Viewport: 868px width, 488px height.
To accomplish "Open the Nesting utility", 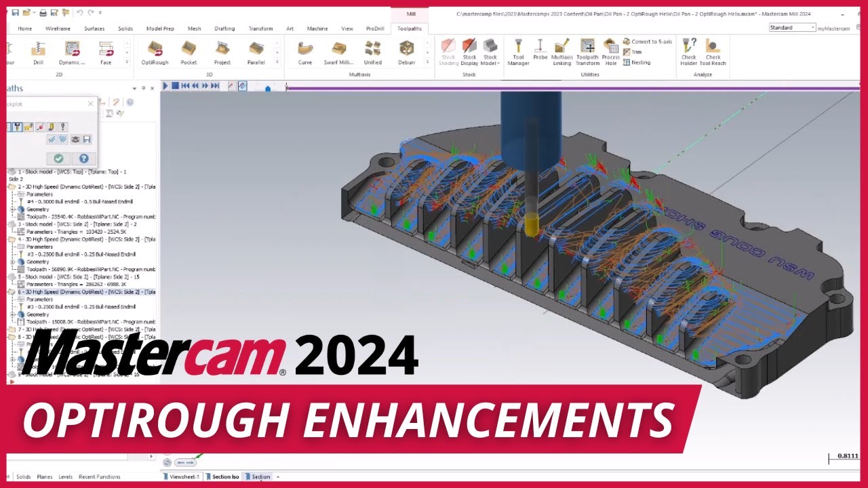I will click(x=636, y=62).
